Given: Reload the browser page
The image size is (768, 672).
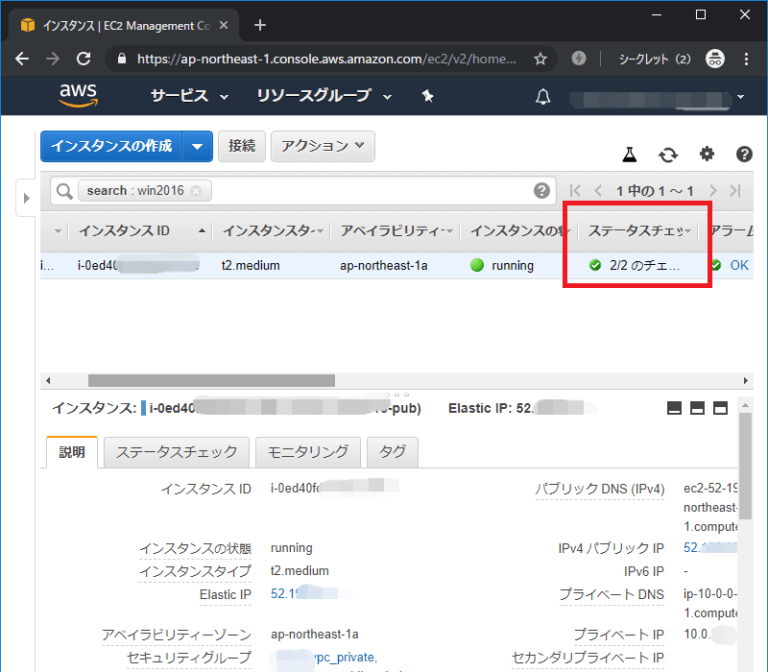Looking at the screenshot, I should pyautogui.click(x=84, y=59).
